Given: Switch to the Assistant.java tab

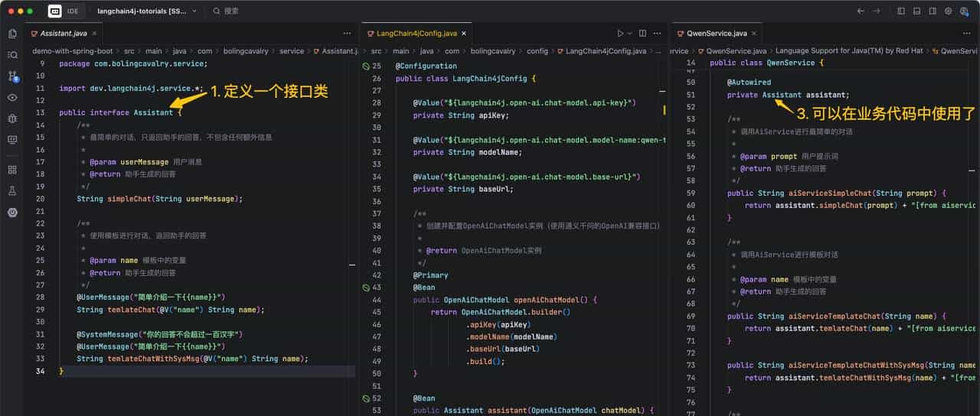Looking at the screenshot, I should coord(63,34).
